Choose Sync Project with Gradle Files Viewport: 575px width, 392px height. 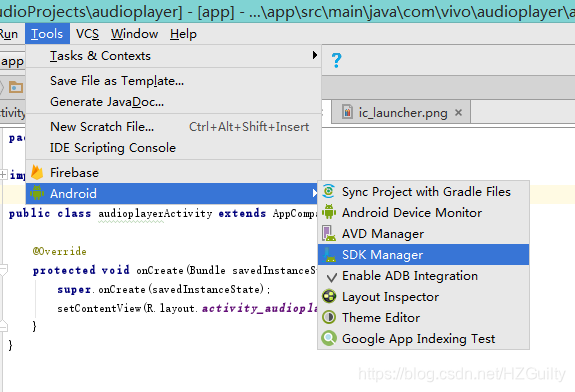[424, 191]
